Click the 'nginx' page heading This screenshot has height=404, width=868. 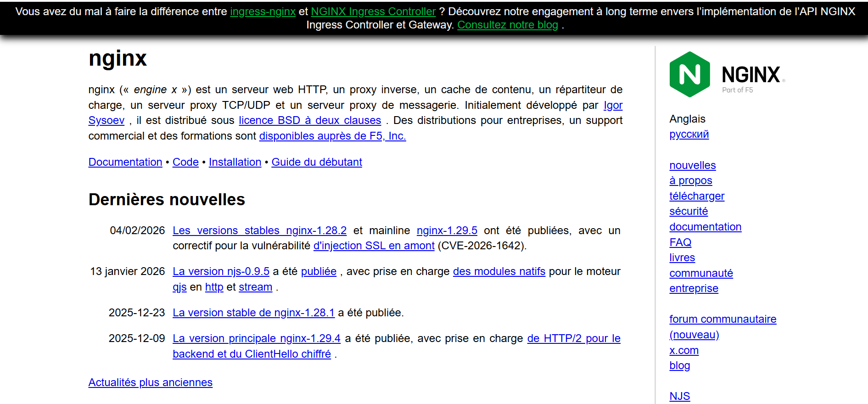click(118, 58)
